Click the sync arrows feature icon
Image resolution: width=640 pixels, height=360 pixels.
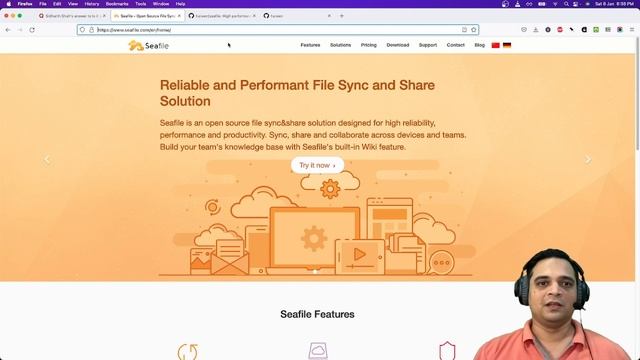click(188, 351)
